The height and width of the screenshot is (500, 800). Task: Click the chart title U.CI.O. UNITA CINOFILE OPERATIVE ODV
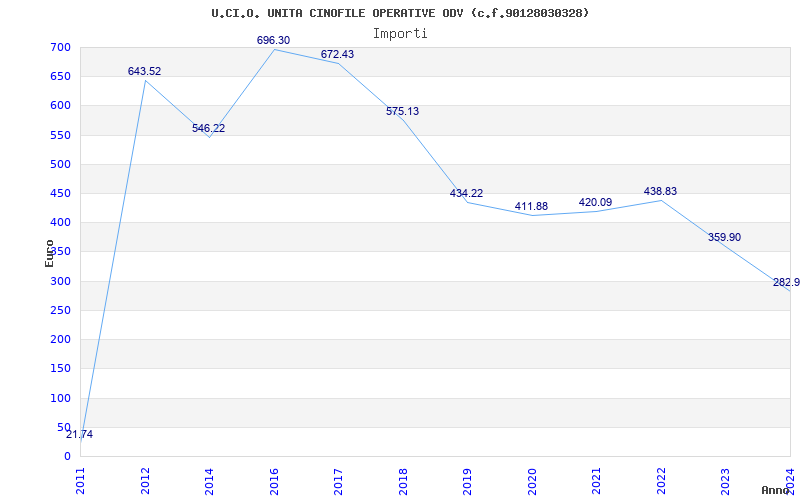(x=400, y=13)
